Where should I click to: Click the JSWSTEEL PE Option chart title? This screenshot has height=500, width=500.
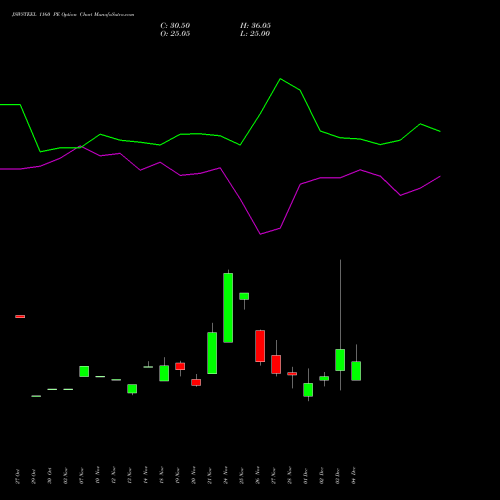click(73, 15)
